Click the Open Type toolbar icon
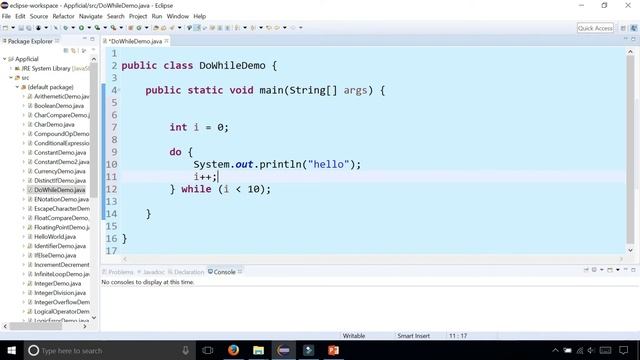Screen dimensions: 640x360 pos(156,28)
